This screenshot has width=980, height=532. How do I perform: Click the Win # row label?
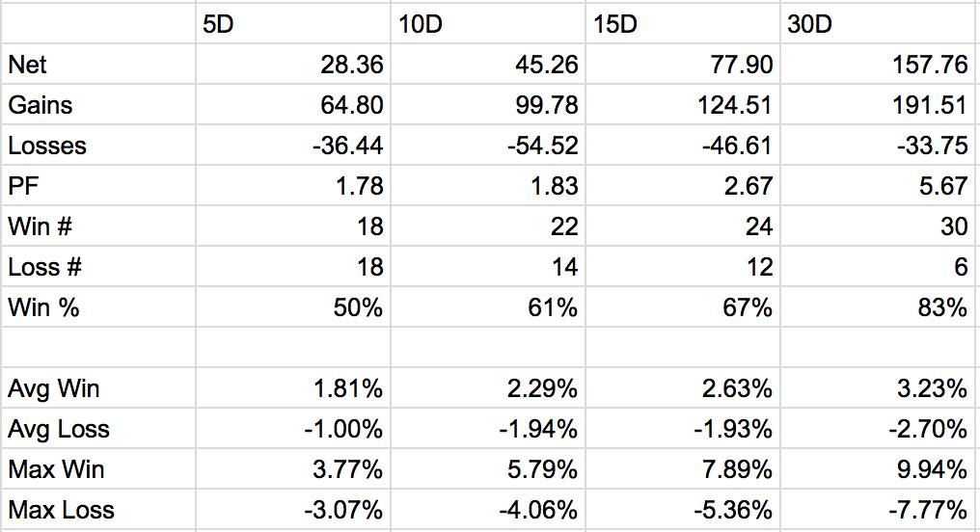[98, 226]
